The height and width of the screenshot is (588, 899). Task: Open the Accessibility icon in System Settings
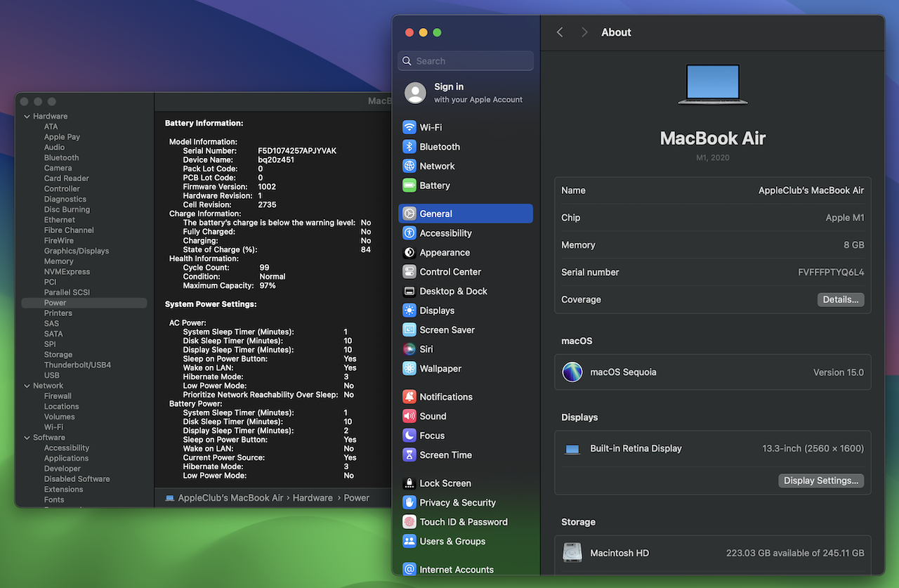(409, 233)
